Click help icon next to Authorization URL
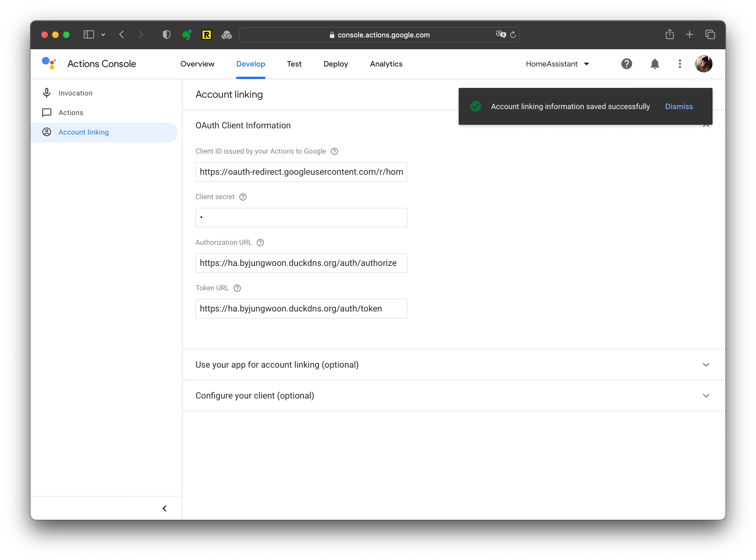The width and height of the screenshot is (756, 560). (x=260, y=242)
